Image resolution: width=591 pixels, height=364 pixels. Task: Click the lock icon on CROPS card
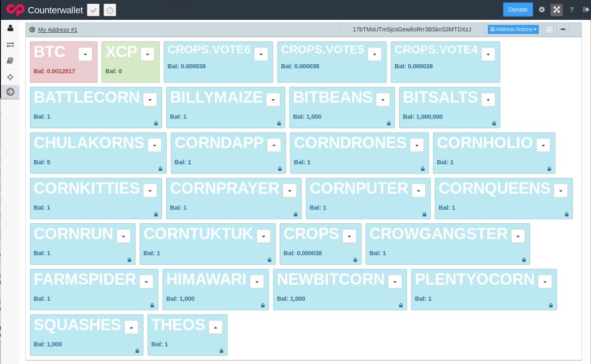pos(355,260)
